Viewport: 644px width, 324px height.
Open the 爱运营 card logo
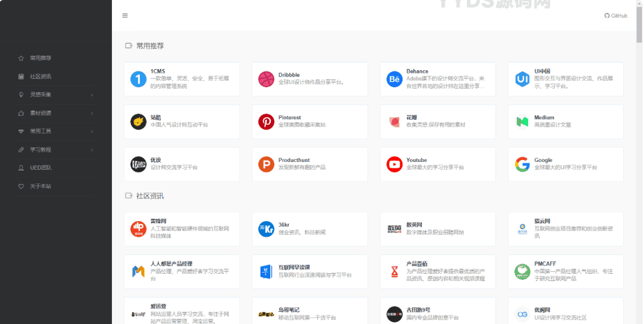139,314
